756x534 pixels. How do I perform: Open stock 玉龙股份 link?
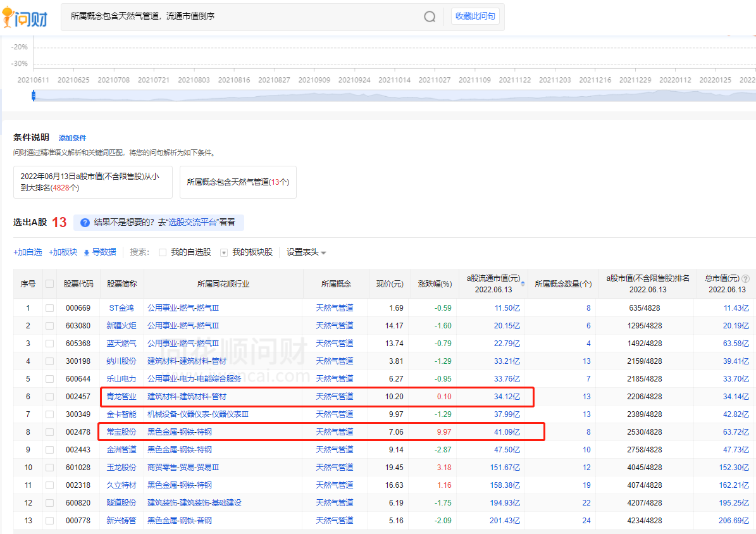(x=121, y=468)
